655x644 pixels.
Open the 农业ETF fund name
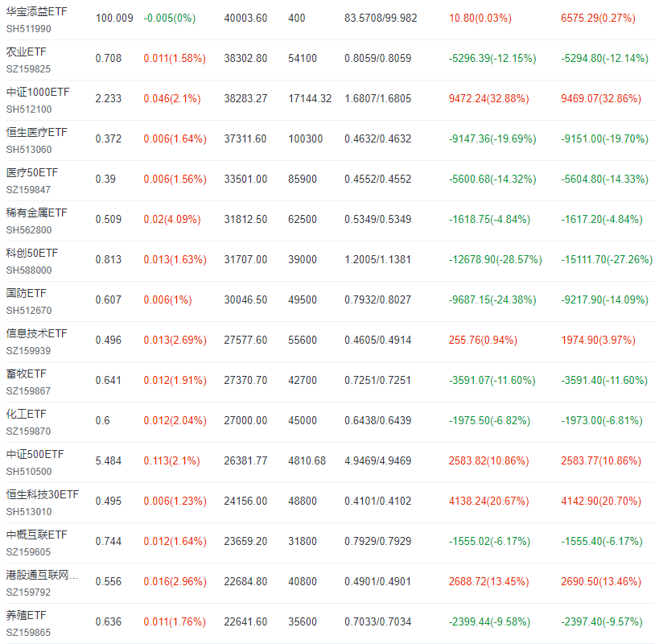click(x=26, y=52)
